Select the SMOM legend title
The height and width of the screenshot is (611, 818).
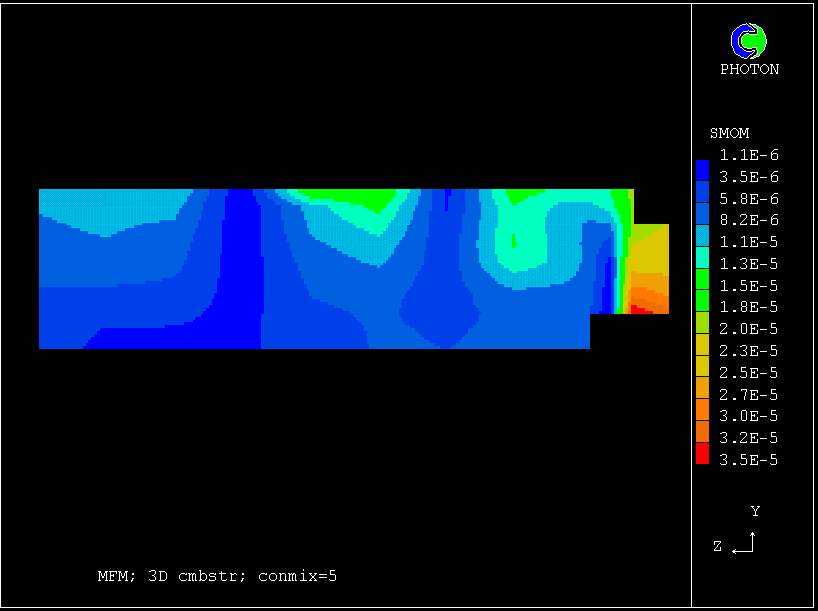point(729,133)
